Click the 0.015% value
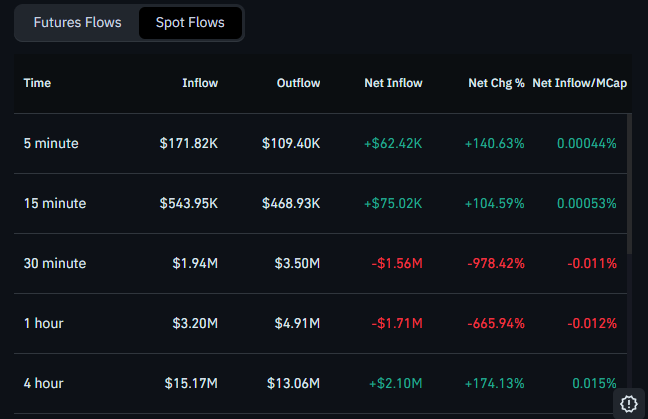Screen dimensions: 648x419 594,383
